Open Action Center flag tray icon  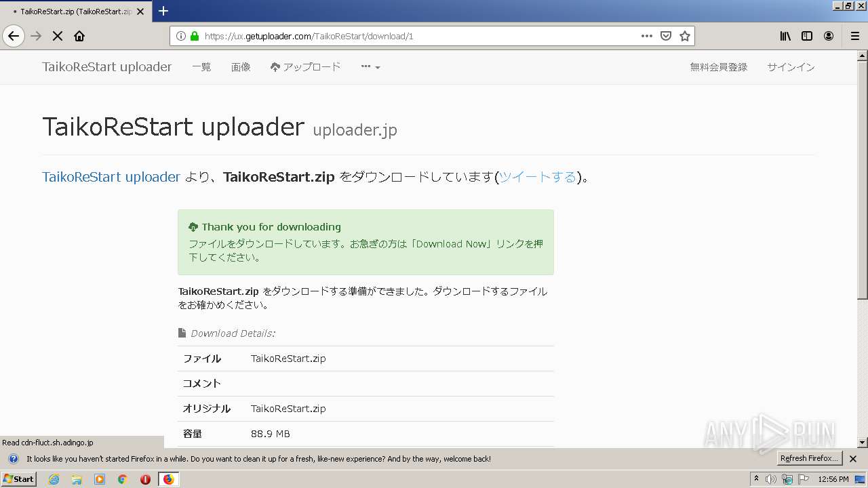(x=804, y=479)
